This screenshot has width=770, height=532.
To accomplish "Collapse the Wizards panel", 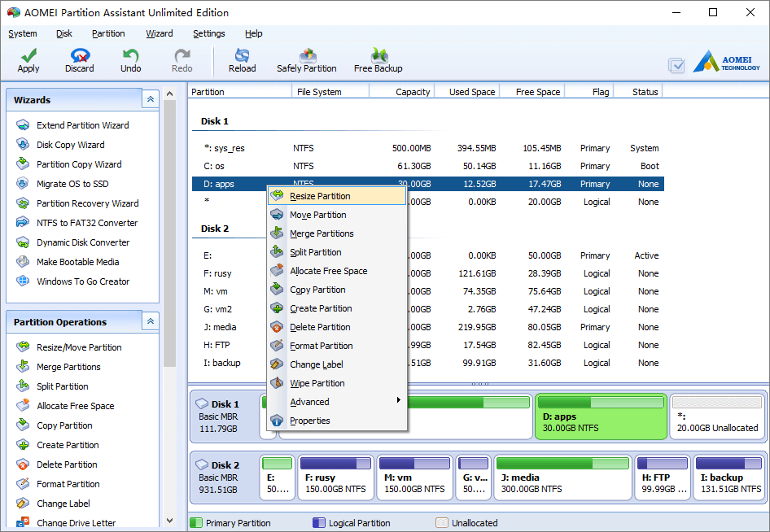I will [x=151, y=99].
